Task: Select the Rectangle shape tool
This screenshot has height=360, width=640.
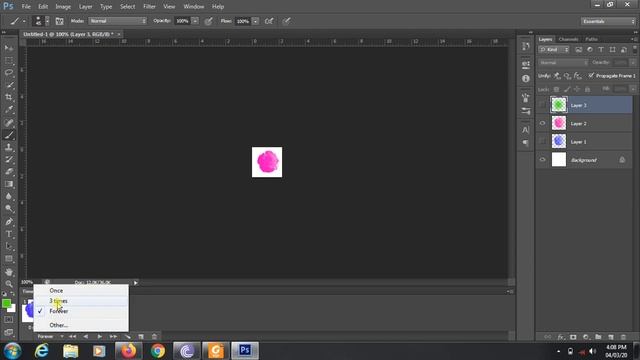Action: [x=9, y=259]
